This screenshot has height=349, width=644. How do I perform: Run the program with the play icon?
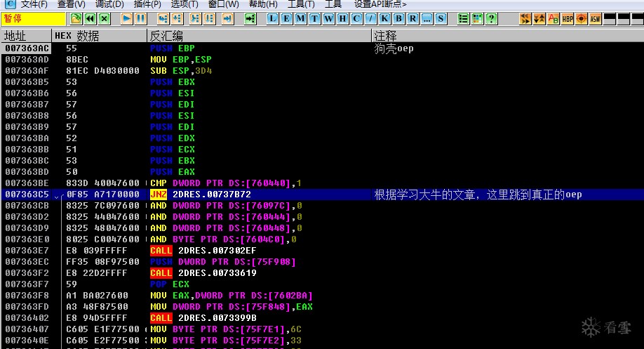pyautogui.click(x=126, y=18)
